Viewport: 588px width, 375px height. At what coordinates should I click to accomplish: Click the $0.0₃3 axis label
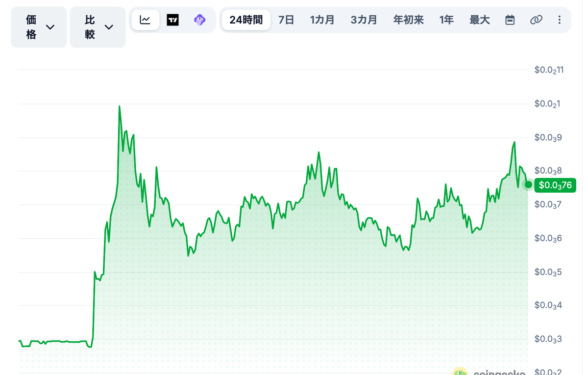pyautogui.click(x=547, y=339)
